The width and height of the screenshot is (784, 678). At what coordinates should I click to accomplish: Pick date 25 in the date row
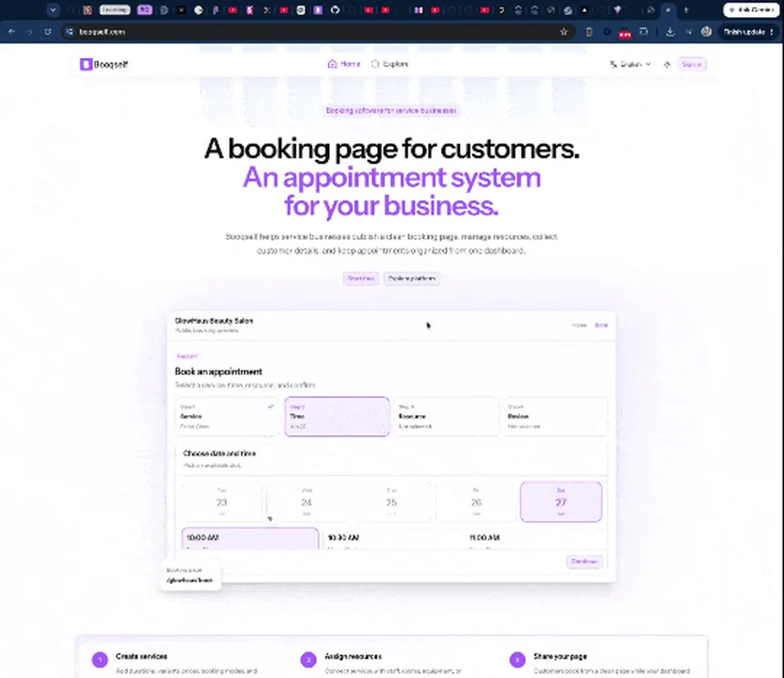pyautogui.click(x=391, y=502)
